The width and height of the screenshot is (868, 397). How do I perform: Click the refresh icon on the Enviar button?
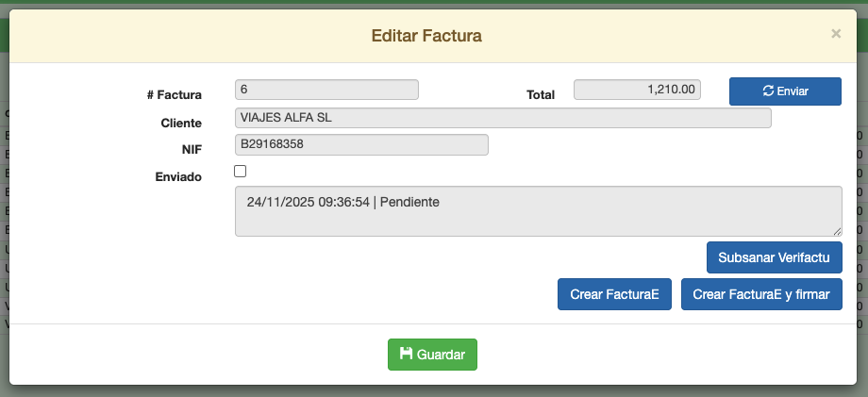[x=768, y=91]
